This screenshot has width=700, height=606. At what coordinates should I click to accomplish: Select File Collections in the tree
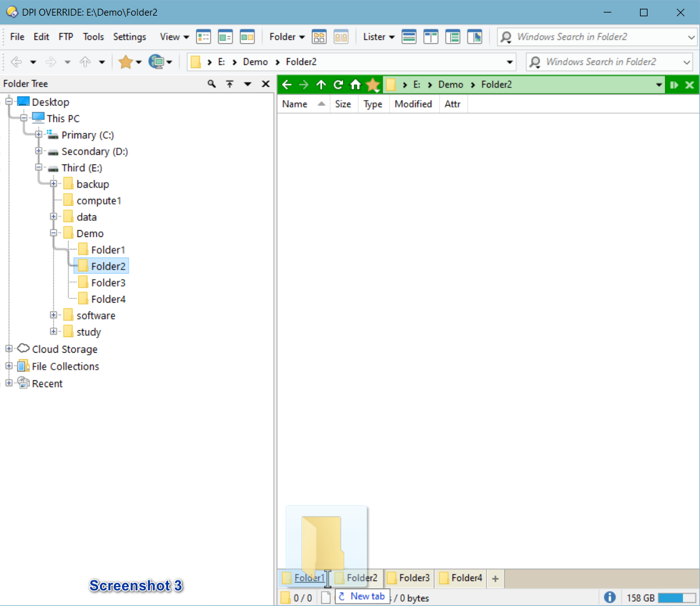click(65, 366)
